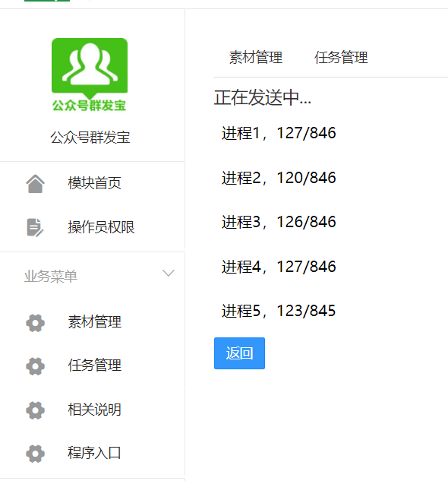Collapse the 业务菜单 chevron arrow
Viewport: 448px width, 481px height.
(169, 273)
